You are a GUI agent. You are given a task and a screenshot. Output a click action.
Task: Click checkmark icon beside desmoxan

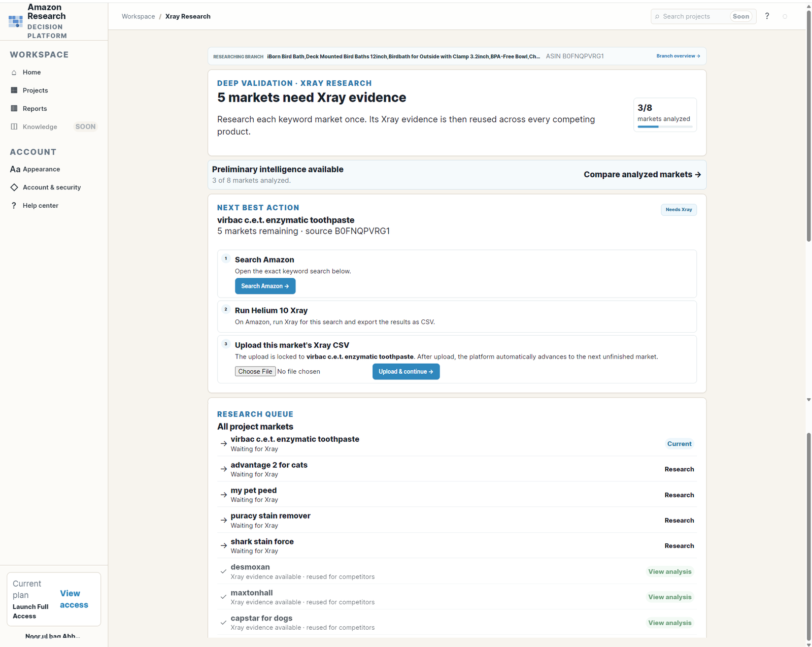(223, 572)
